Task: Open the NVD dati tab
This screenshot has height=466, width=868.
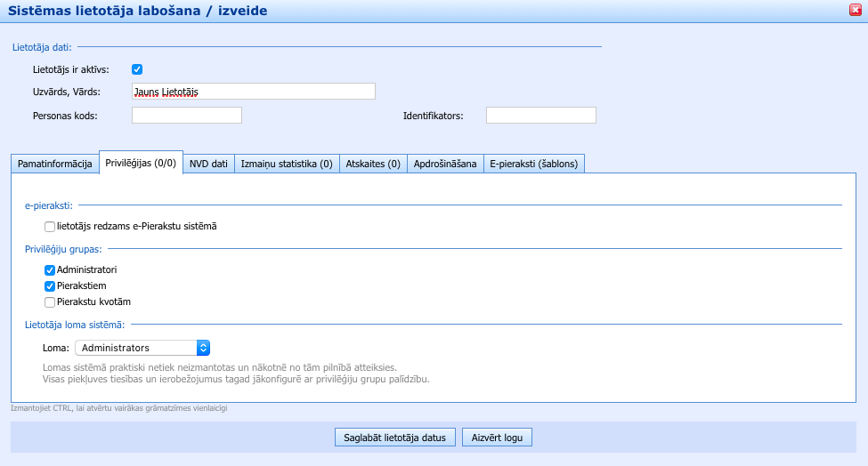Action: (x=208, y=164)
